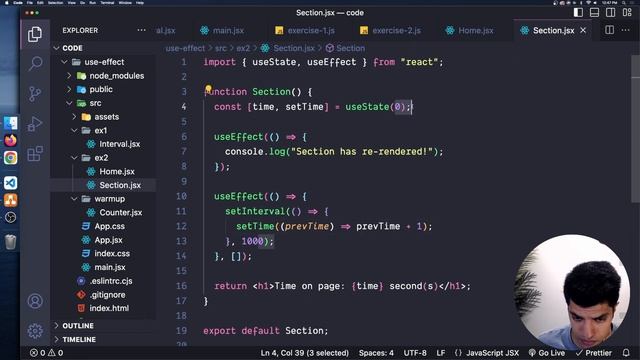640x360 pixels.
Task: Click the lightbulb code action icon
Action: point(208,89)
